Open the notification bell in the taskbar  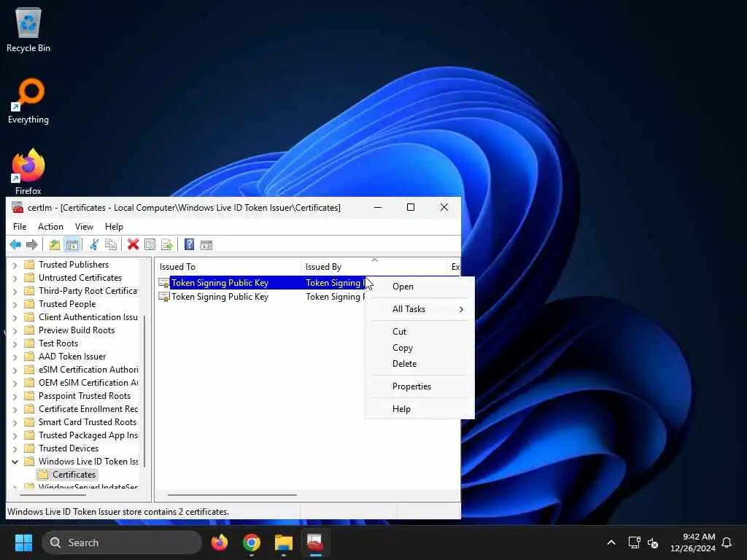[x=727, y=542]
